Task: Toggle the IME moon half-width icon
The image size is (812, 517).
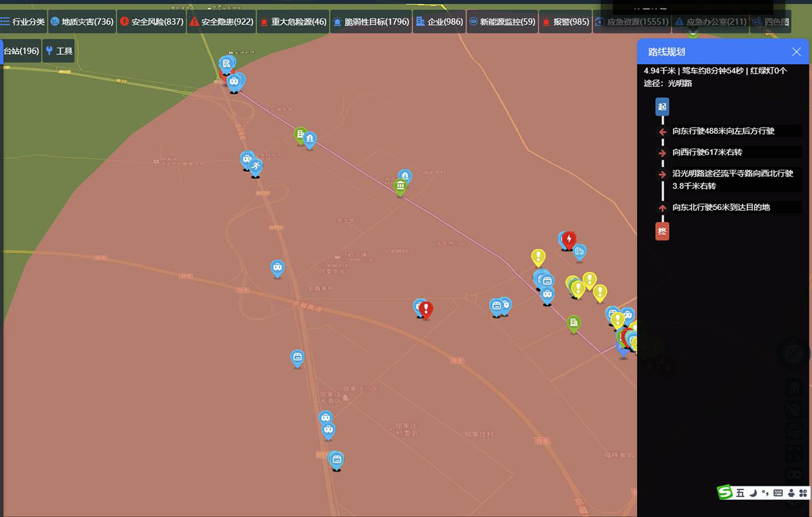Action: coord(753,493)
